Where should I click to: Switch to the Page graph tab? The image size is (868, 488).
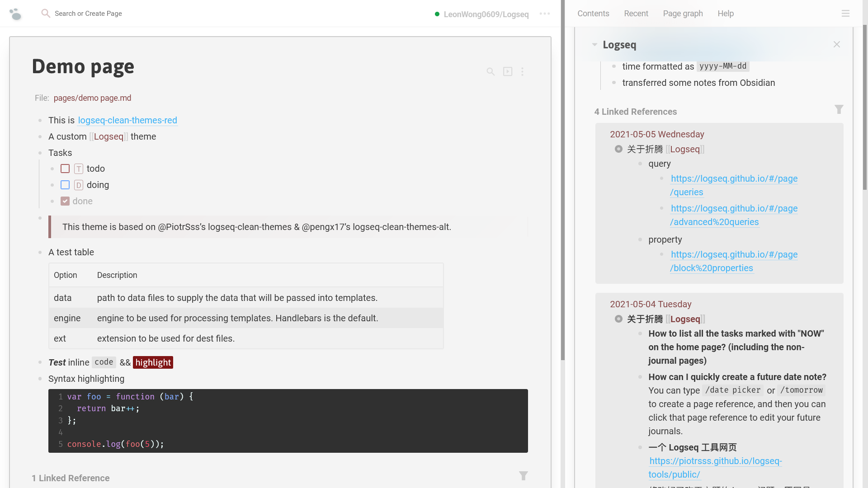pos(683,14)
